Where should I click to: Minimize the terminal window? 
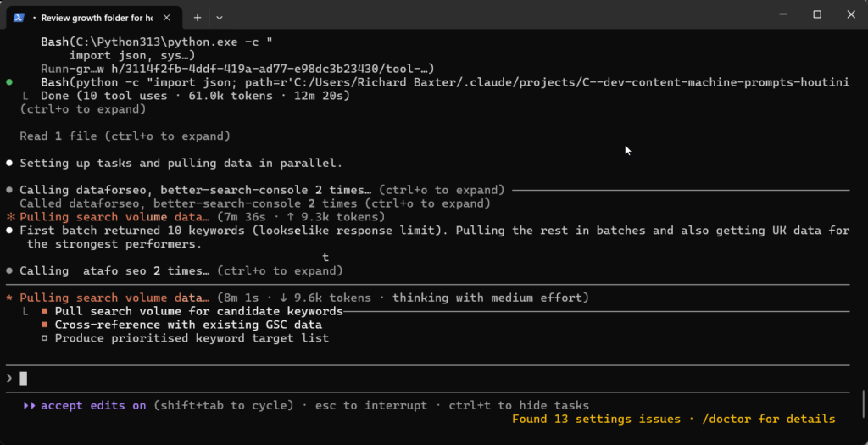[x=779, y=14]
